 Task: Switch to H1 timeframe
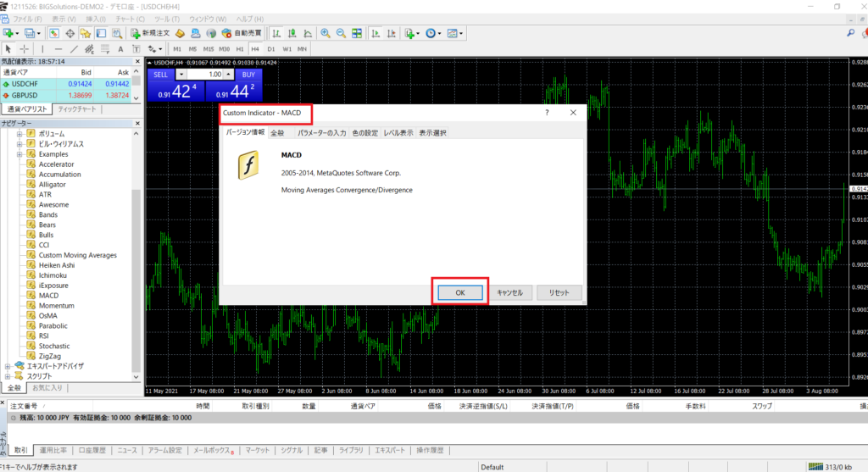pyautogui.click(x=240, y=49)
